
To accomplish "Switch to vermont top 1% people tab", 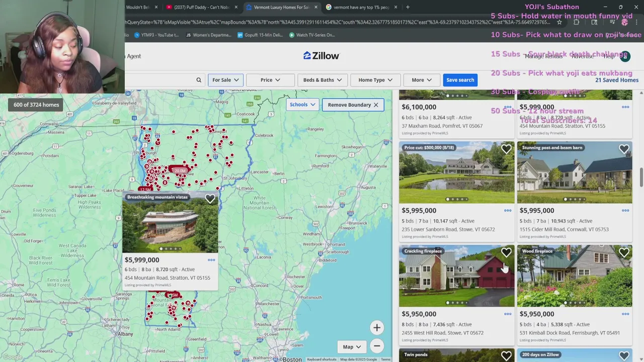I will coord(361,7).
